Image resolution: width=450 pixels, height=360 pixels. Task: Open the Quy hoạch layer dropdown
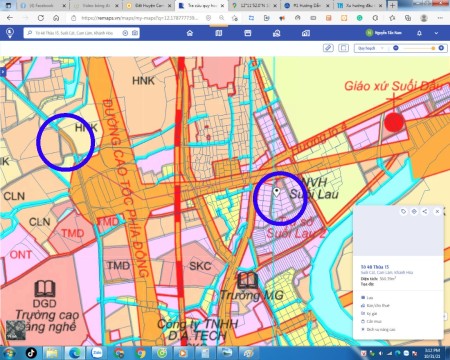click(371, 48)
